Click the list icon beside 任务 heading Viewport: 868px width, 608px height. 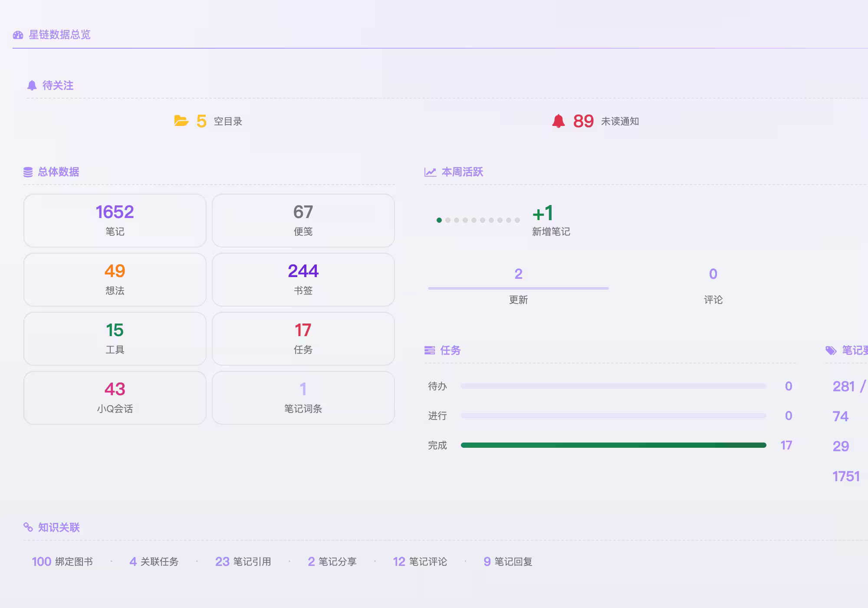click(430, 350)
